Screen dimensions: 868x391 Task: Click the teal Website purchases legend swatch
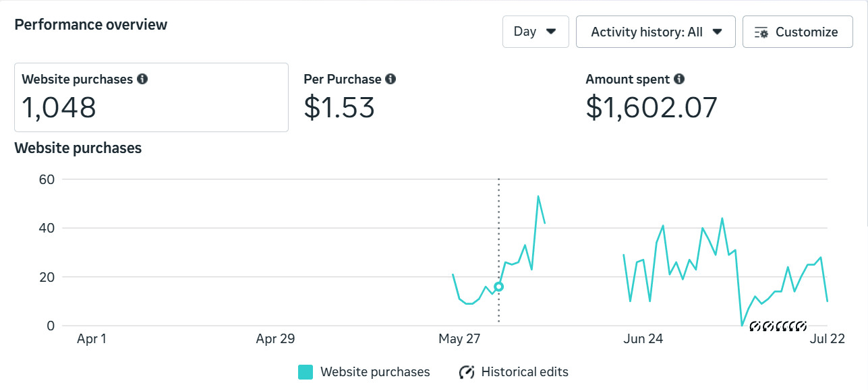coord(306,372)
